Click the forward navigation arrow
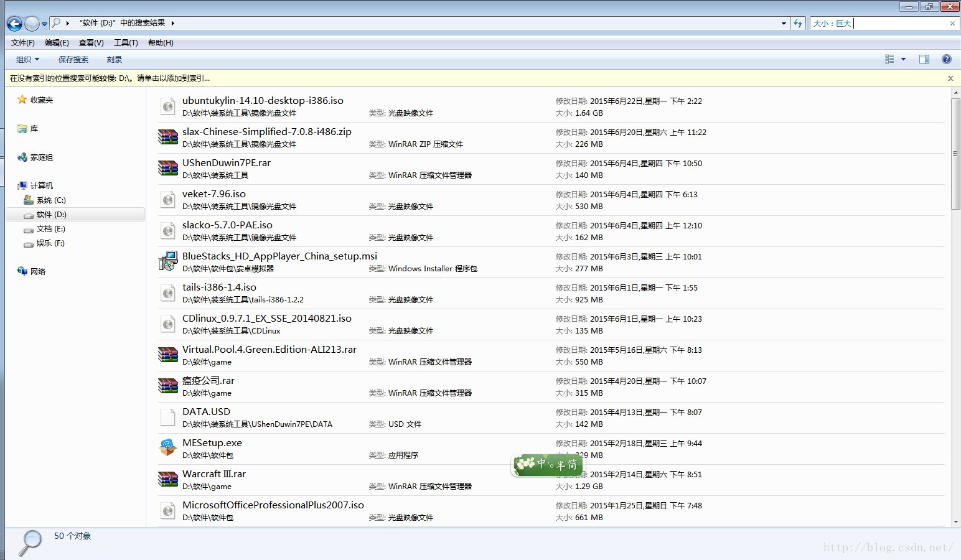Screen dimensions: 961x560 [32, 24]
